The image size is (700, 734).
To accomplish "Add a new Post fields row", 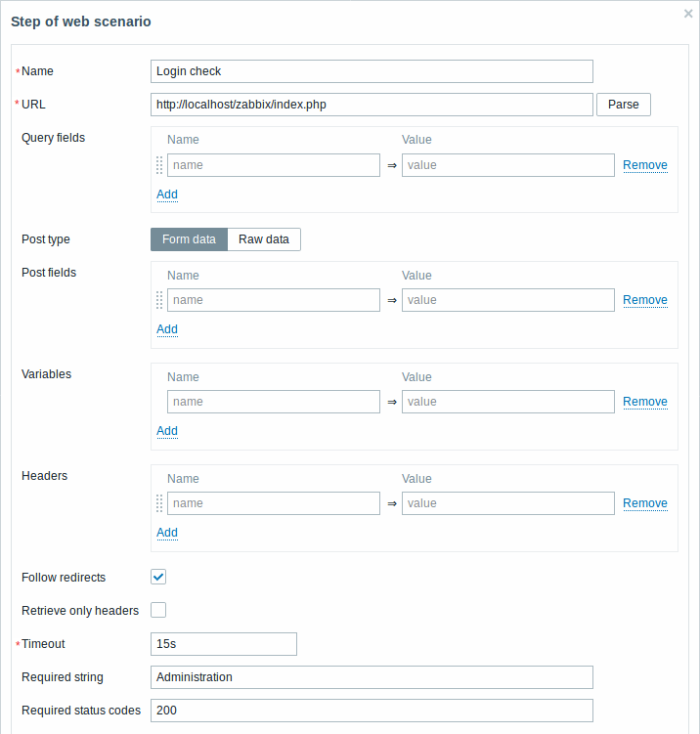I will (x=167, y=329).
